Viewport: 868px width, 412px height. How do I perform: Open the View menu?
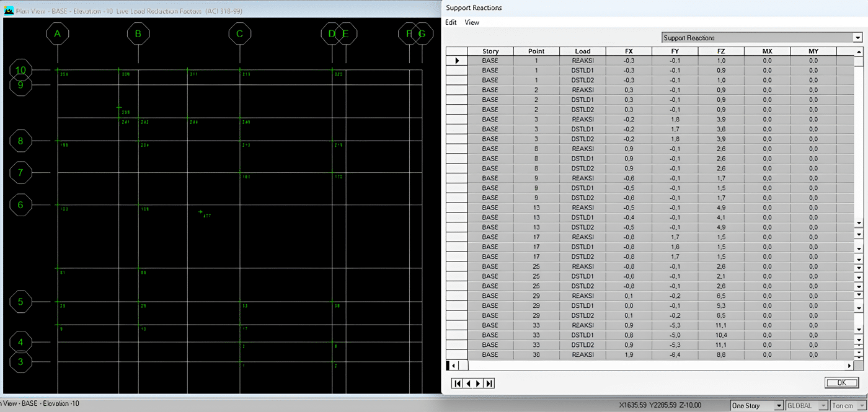click(x=472, y=22)
